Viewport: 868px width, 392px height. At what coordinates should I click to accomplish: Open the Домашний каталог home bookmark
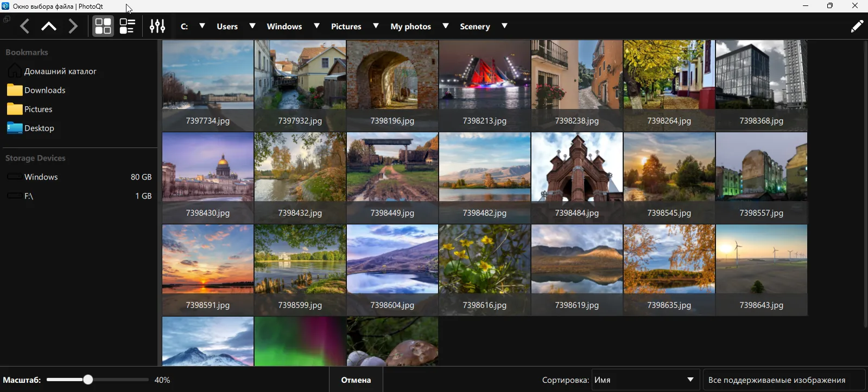click(x=60, y=71)
